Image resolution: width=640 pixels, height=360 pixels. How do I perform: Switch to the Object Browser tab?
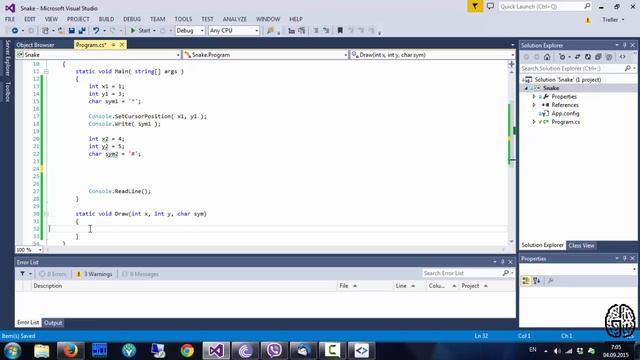tap(35, 45)
